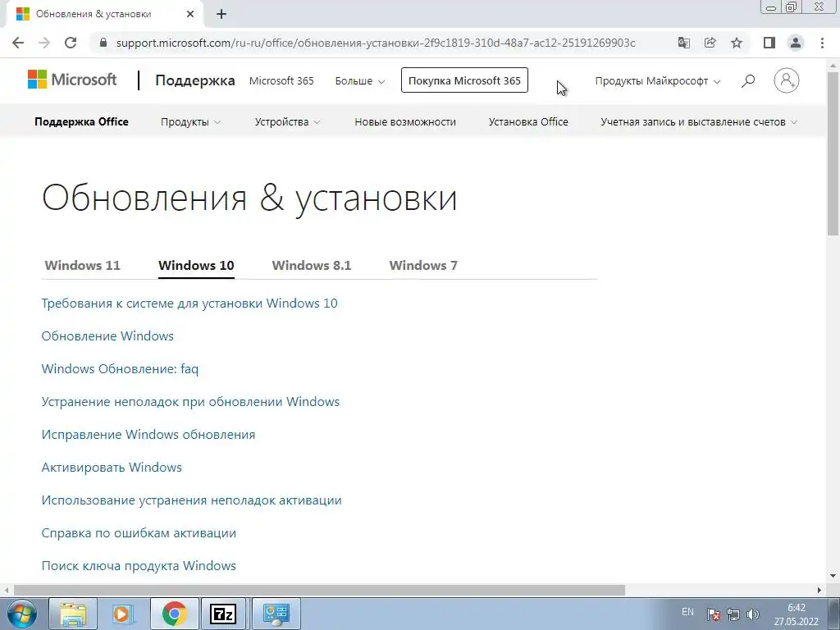The width and height of the screenshot is (840, 630).
Task: Open Chrome three-dot menu
Action: [822, 43]
